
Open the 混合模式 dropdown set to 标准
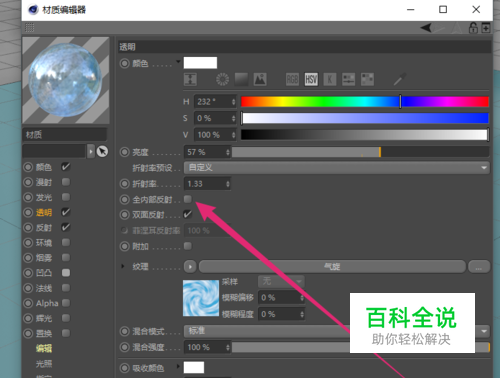tap(337, 331)
